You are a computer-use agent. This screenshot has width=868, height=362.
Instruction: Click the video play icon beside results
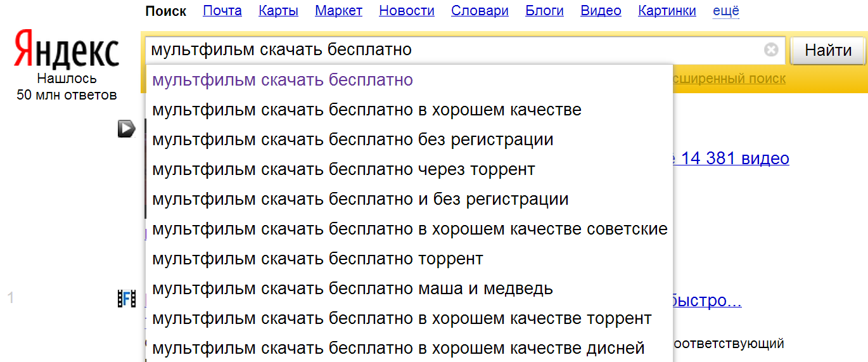coord(126,129)
